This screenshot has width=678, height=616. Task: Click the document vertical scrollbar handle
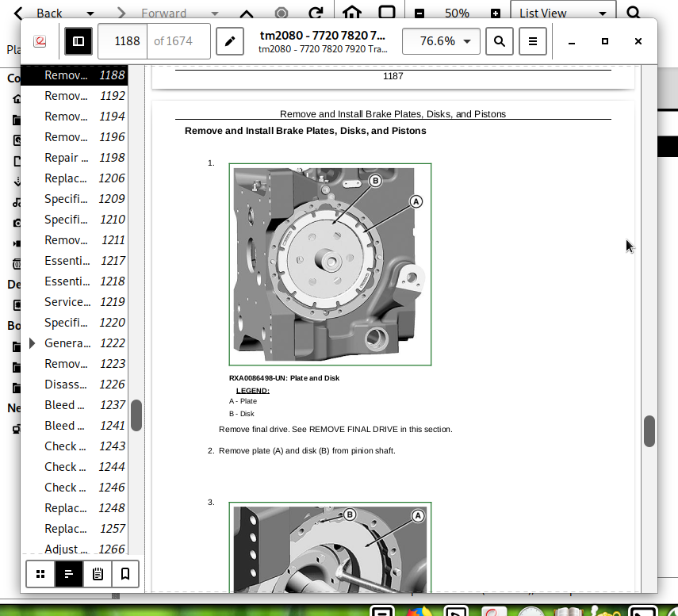coord(649,430)
